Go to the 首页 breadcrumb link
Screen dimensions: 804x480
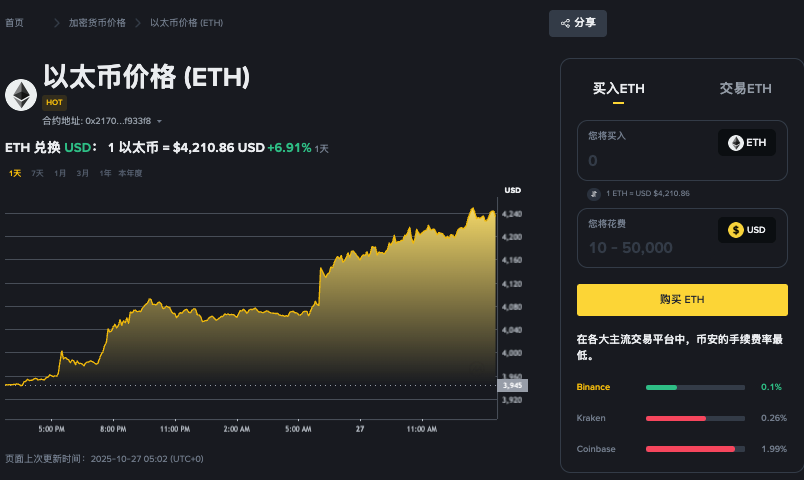[15, 22]
